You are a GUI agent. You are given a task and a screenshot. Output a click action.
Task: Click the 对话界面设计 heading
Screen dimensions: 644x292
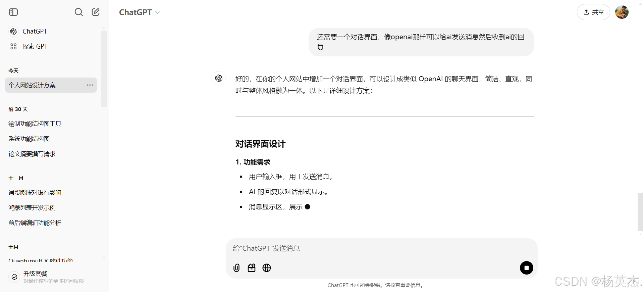coord(260,144)
